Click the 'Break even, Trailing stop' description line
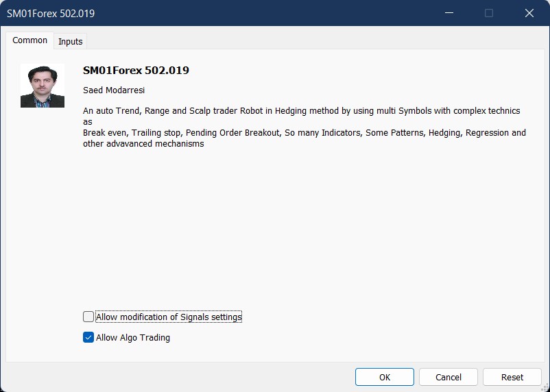The image size is (550, 392). (304, 132)
